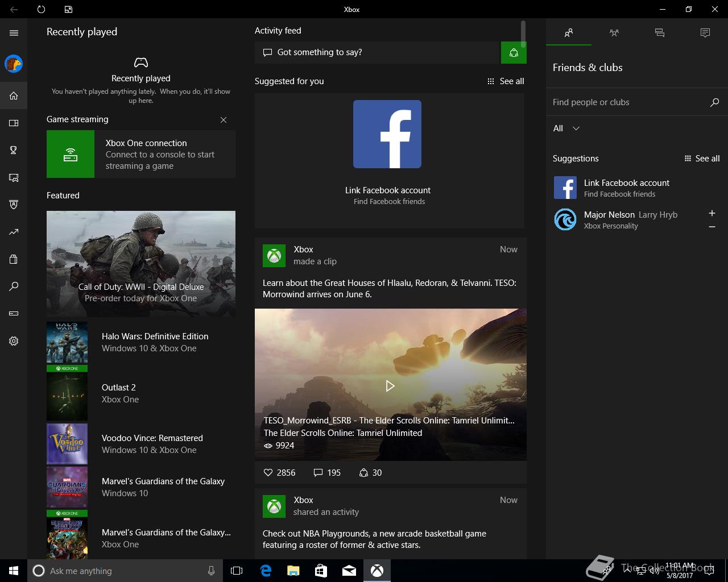The height and width of the screenshot is (582, 728).
Task: Open Windows Store from taskbar
Action: click(321, 571)
